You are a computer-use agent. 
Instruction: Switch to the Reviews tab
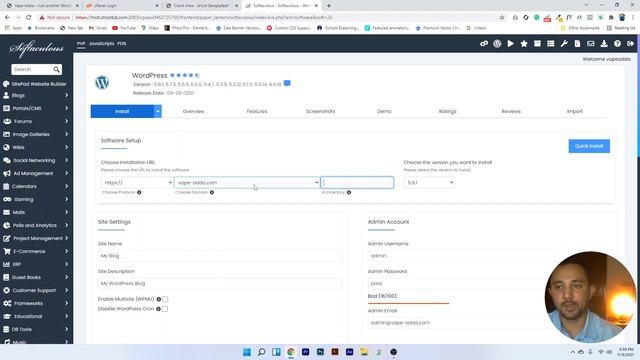click(x=511, y=111)
